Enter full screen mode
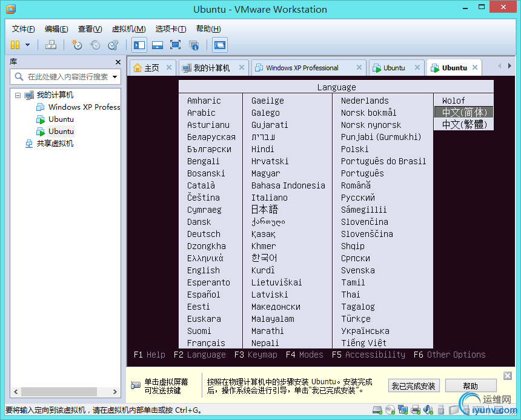 [x=175, y=45]
